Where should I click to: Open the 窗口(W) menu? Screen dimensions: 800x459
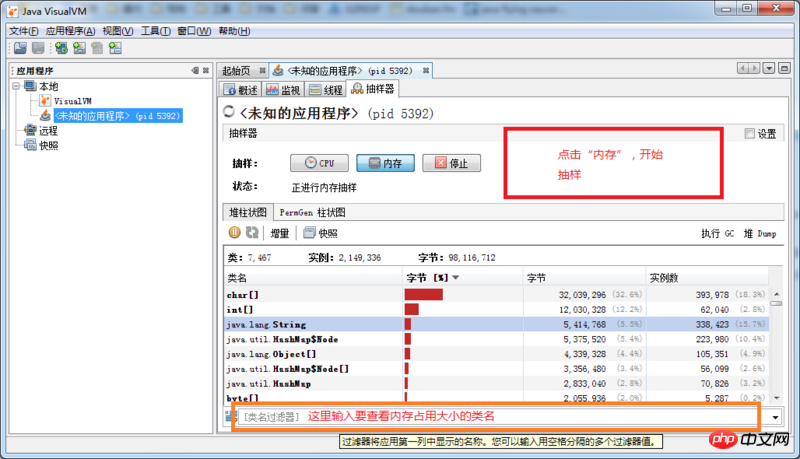point(194,31)
